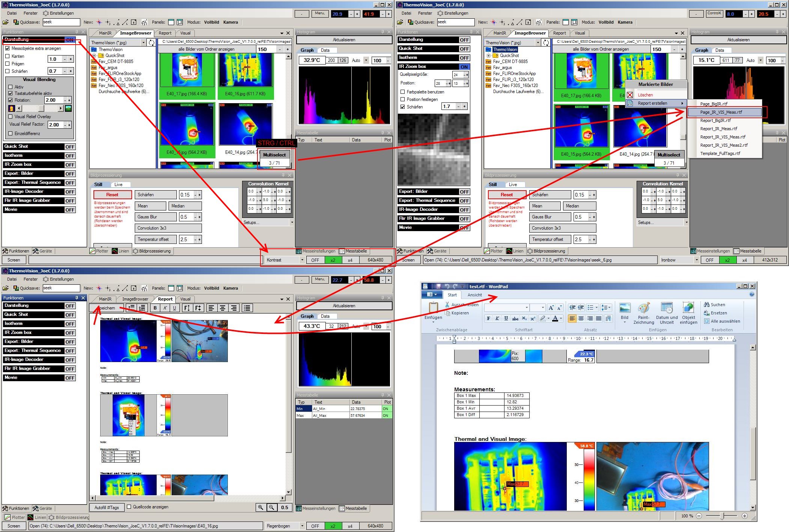This screenshot has height=532, width=789.
Task: Click the superscript icon in WordPad
Action: click(533, 319)
